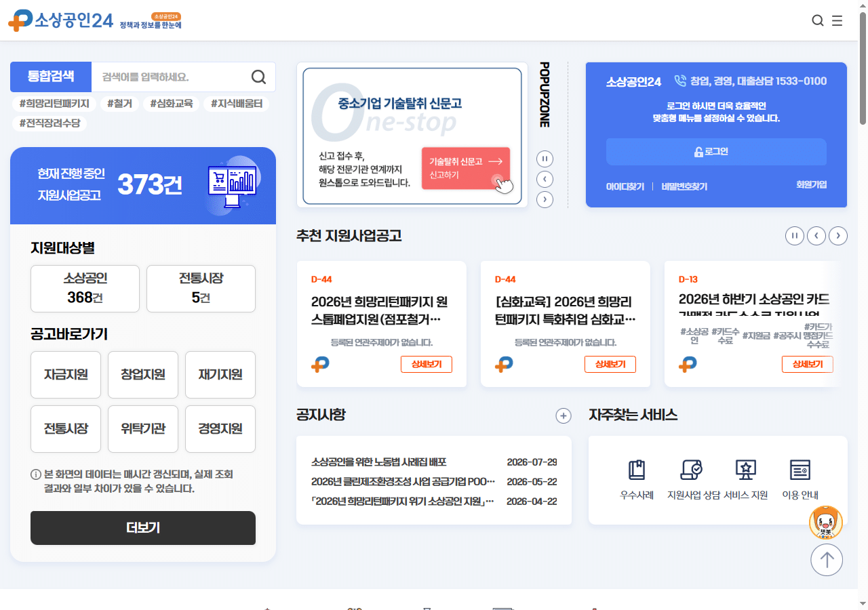Open the 창업지원 shortcut

(143, 375)
